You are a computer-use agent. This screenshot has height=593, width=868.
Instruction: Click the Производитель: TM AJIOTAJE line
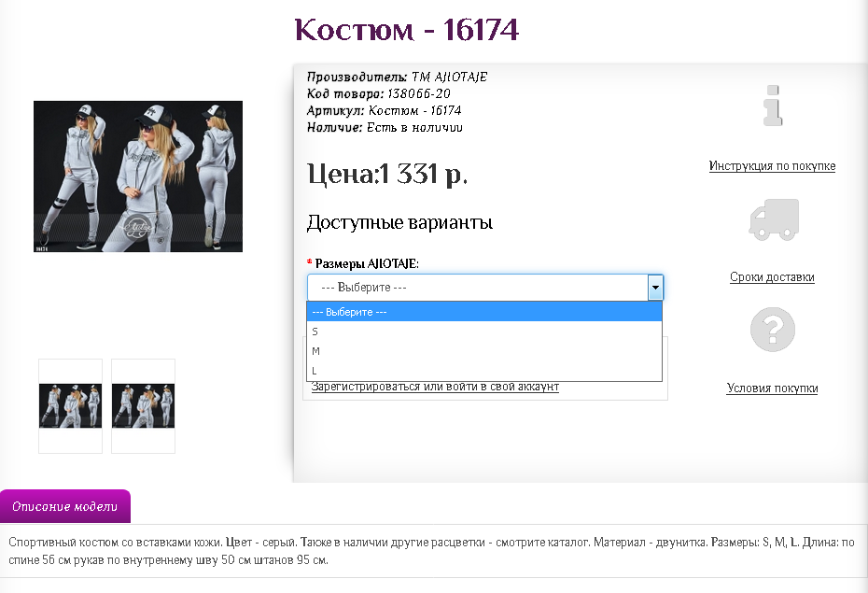tap(397, 77)
